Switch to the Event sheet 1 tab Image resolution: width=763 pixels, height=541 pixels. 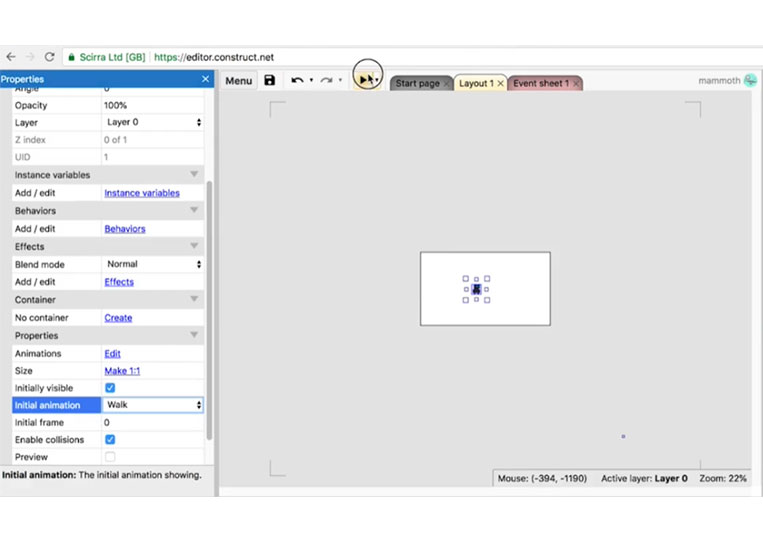(541, 83)
